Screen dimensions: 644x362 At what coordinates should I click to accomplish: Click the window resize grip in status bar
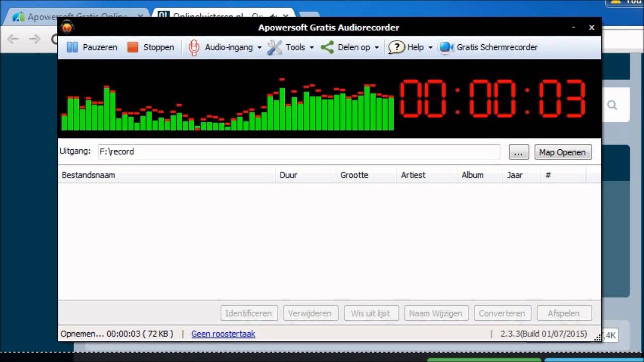pyautogui.click(x=597, y=337)
